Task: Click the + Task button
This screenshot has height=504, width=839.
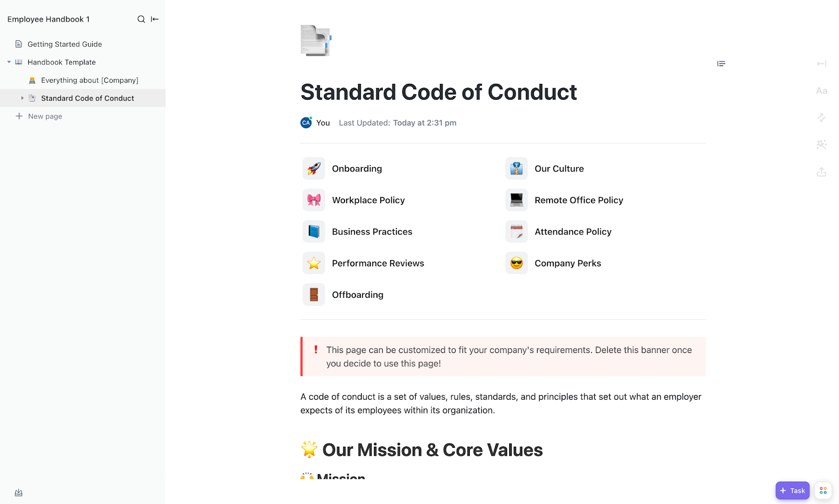Action: [x=792, y=490]
